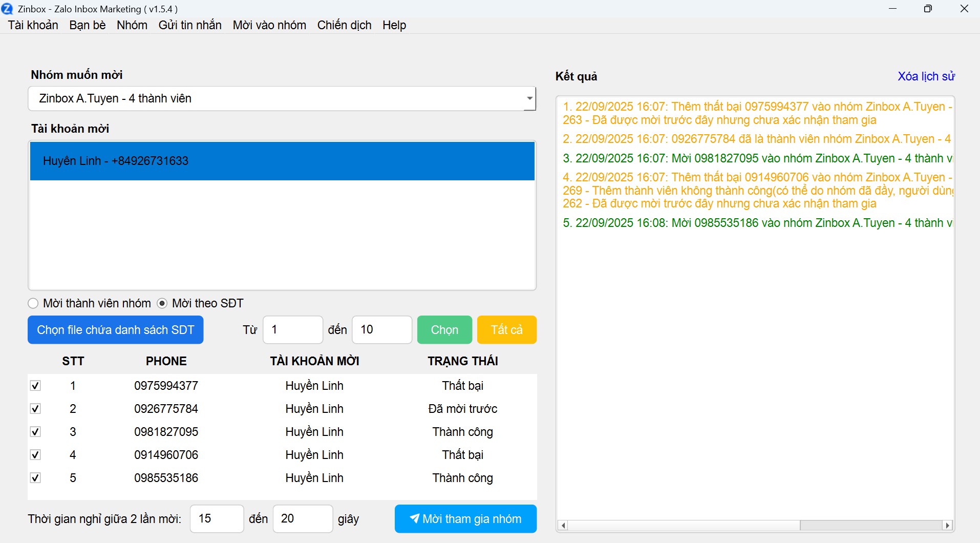The image size is (980, 543).
Task: Restore down the Zinbox window
Action: click(x=928, y=9)
